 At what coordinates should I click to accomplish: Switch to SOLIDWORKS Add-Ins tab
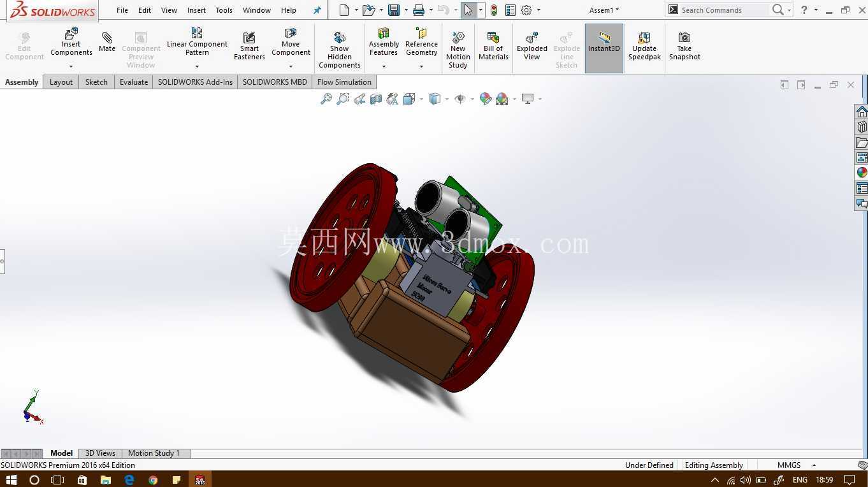195,82
